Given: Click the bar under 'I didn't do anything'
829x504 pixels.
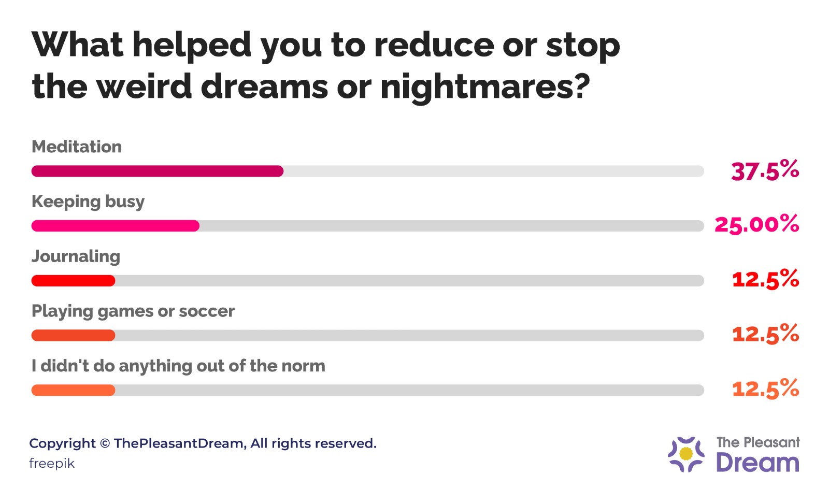Looking at the screenshot, I should (x=367, y=390).
